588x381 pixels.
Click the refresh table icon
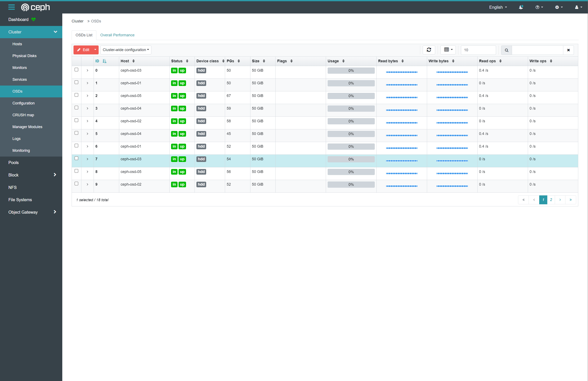coord(429,50)
